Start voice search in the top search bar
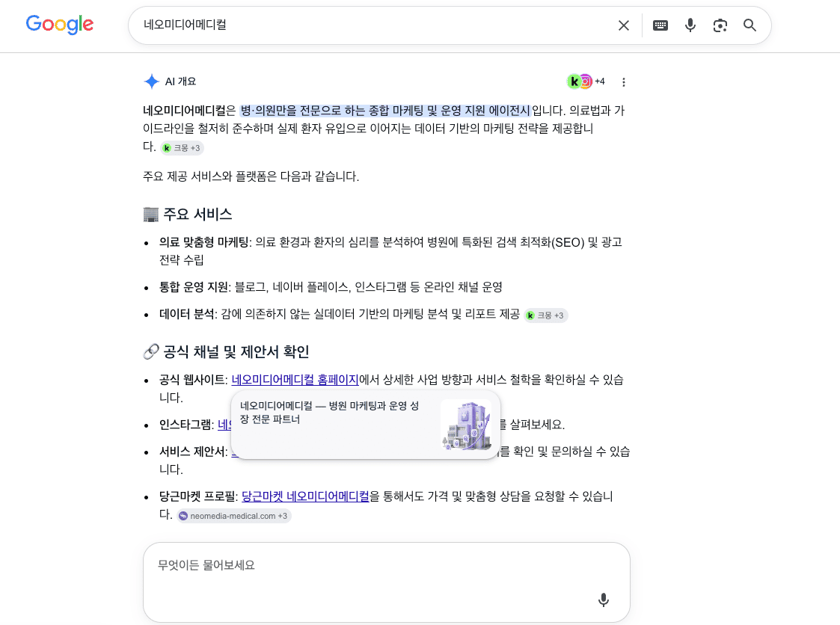The height and width of the screenshot is (625, 840). [x=690, y=25]
